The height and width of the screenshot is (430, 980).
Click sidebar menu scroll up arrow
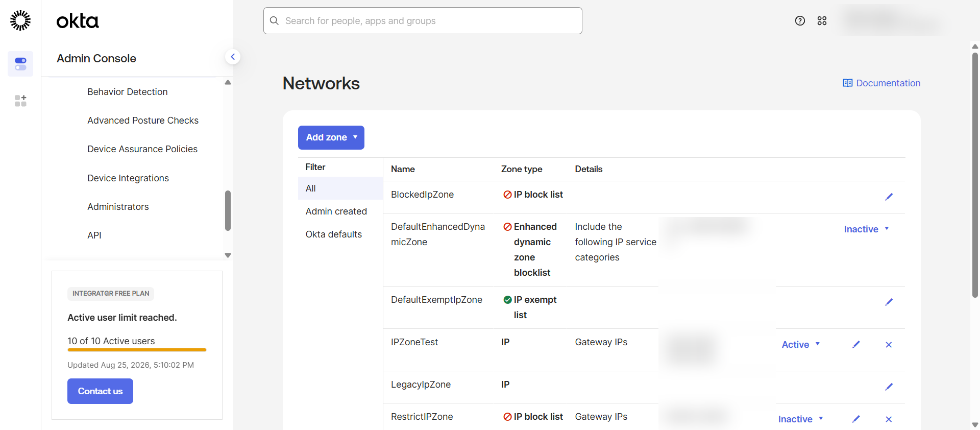click(x=228, y=82)
